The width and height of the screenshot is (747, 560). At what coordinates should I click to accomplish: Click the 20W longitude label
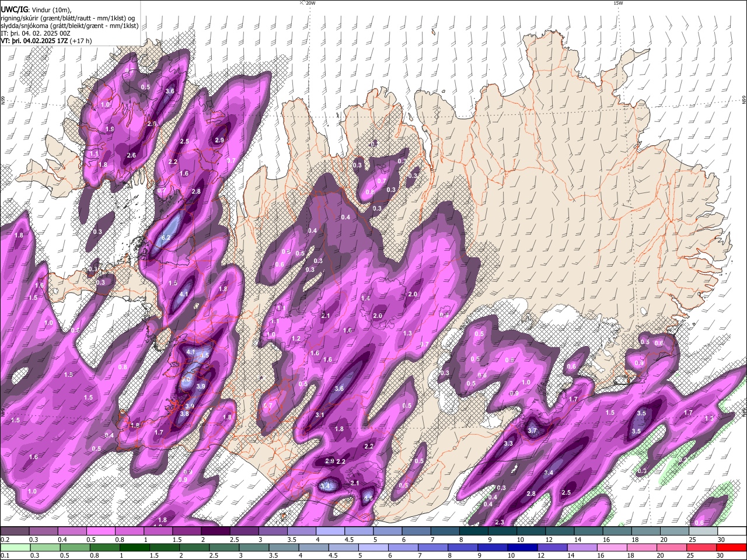pyautogui.click(x=310, y=3)
